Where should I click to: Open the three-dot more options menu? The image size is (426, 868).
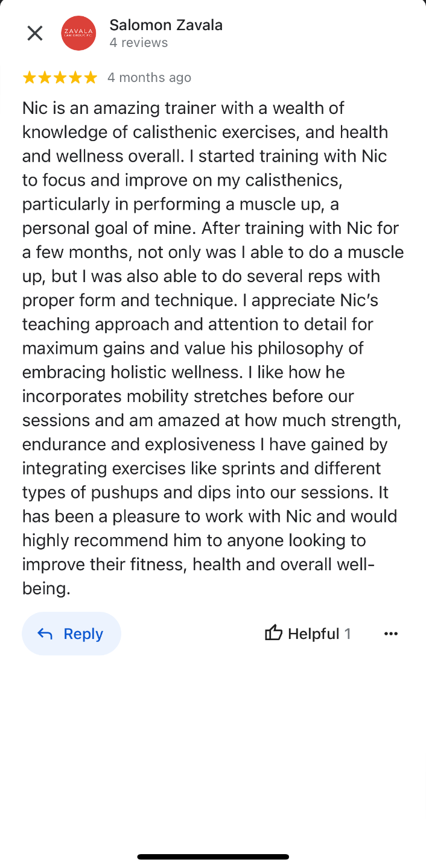pos(391,634)
